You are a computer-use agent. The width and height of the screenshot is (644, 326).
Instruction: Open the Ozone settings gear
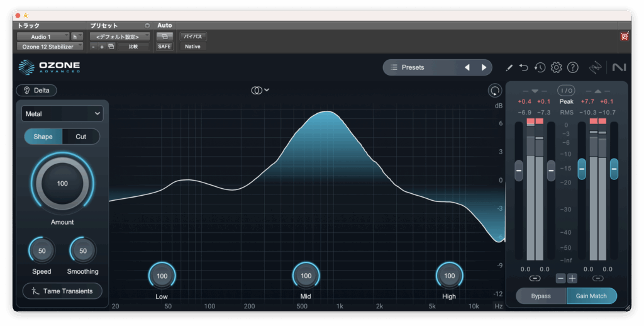[x=556, y=67]
